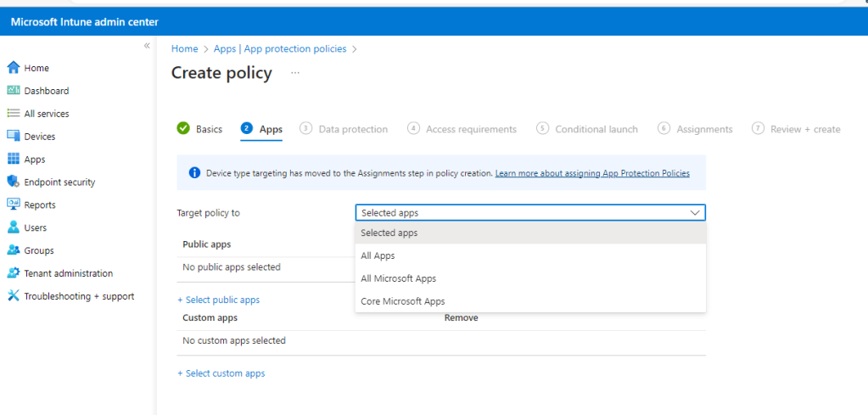868x415 pixels.
Task: Open Troubleshooting + support wrench icon
Action: pos(13,296)
